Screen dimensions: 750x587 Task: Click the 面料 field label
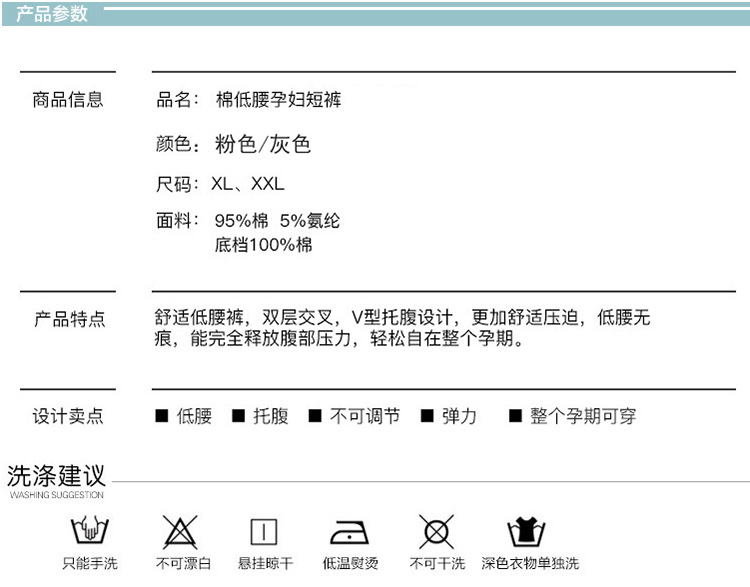[x=177, y=221]
